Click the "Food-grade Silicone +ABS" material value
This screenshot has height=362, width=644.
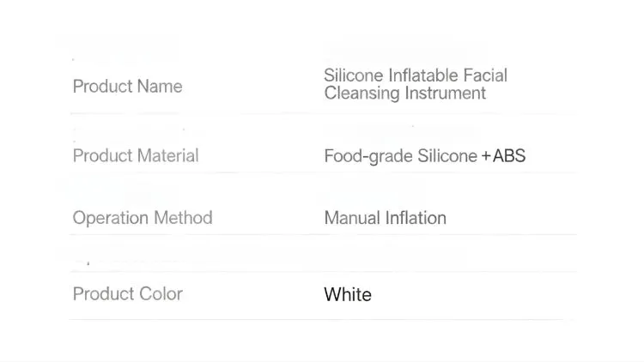424,156
